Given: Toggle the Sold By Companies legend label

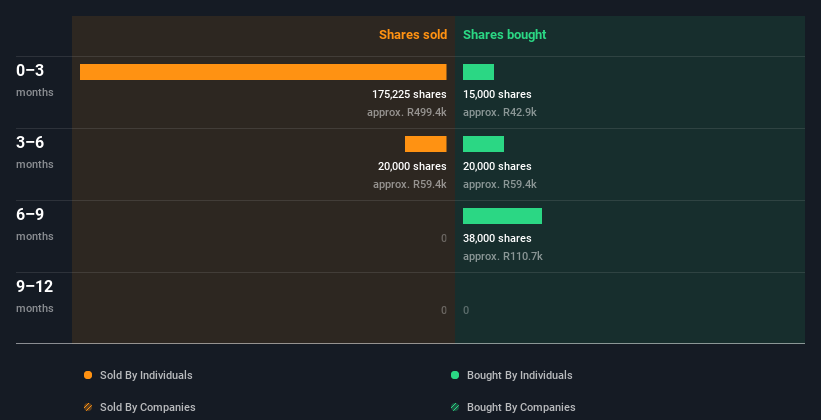Looking at the screenshot, I should click(x=148, y=407).
